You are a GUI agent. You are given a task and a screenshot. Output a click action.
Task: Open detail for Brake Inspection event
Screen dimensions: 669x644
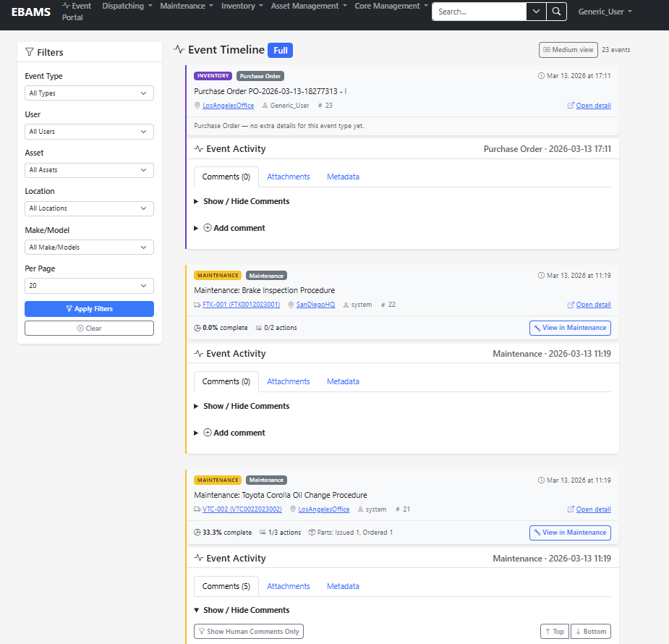coord(589,305)
